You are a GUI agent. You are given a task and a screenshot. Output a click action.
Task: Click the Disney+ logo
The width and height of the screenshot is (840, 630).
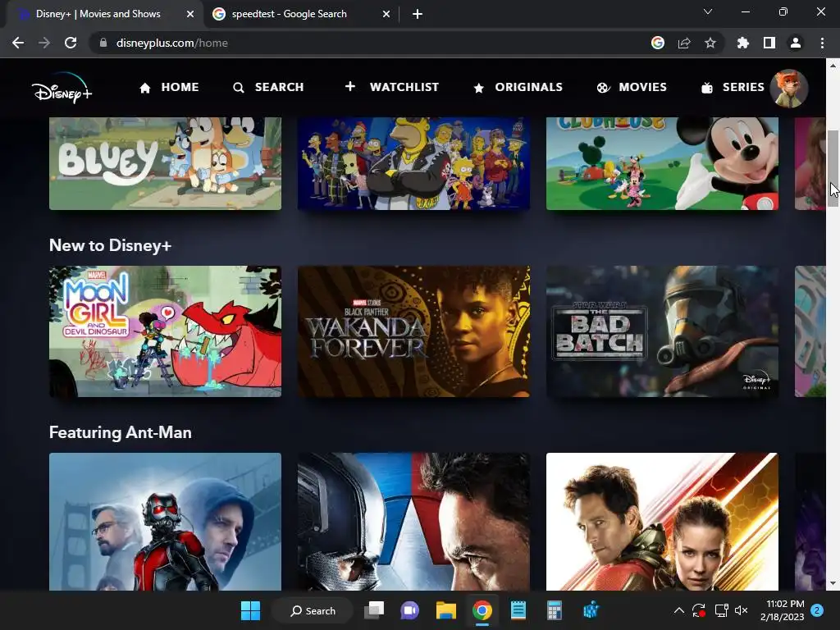(62, 89)
